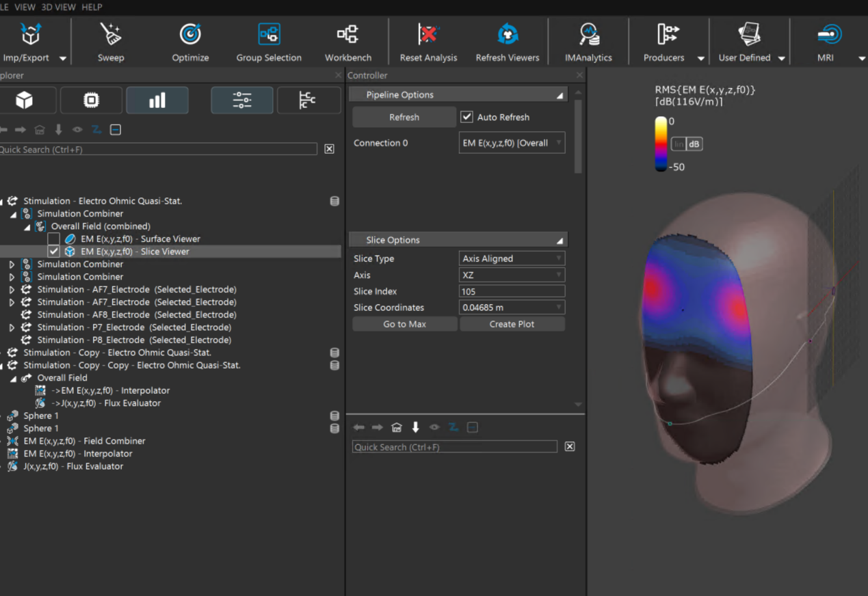Open the Slice Type dropdown
The height and width of the screenshot is (596, 868).
click(x=512, y=258)
